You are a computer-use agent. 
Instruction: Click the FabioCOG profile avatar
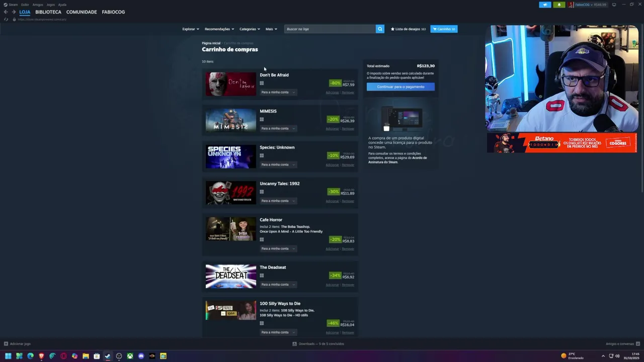pyautogui.click(x=571, y=5)
